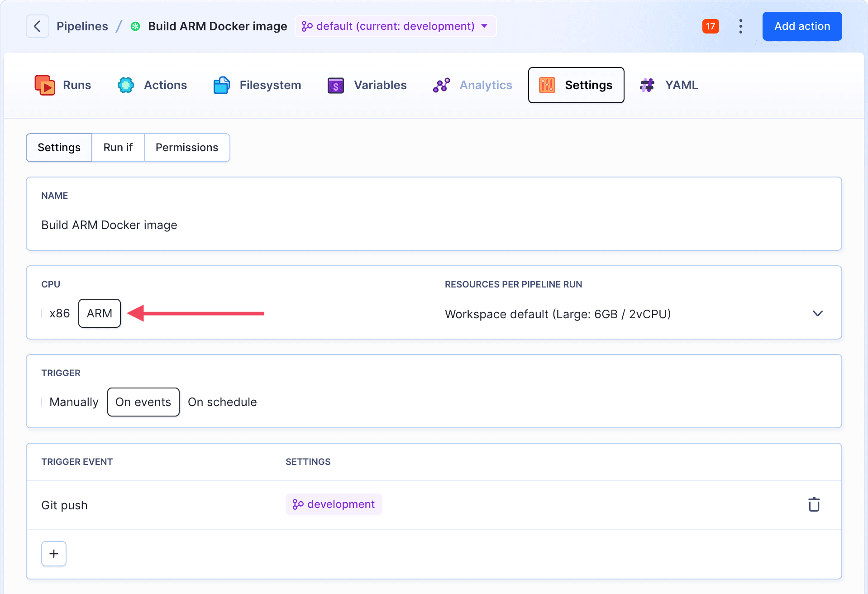Open the default branch selector dropdown
This screenshot has width=868, height=594.
click(395, 26)
